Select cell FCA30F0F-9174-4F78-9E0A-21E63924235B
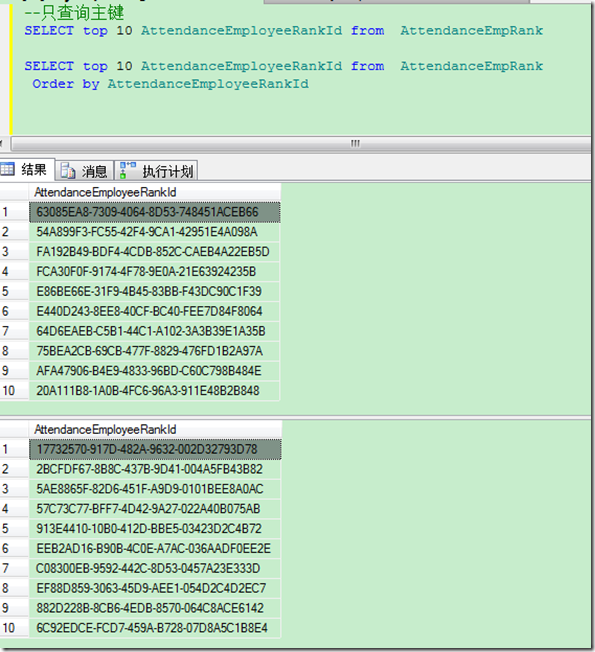 [154, 272]
